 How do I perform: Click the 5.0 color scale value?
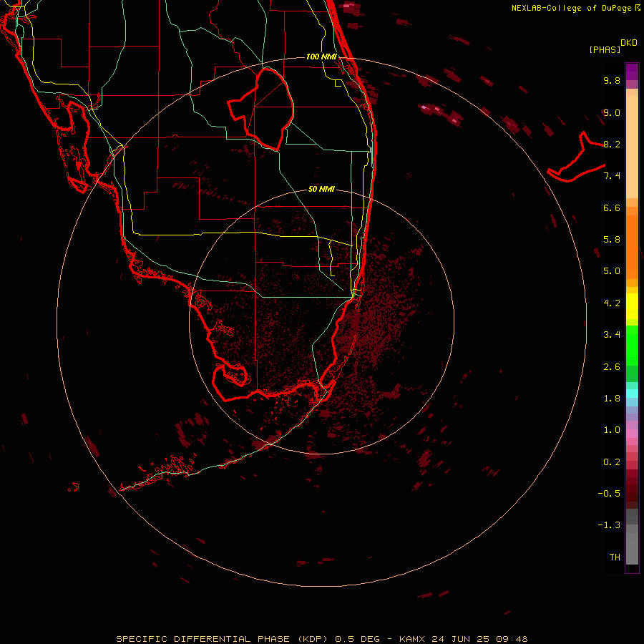612,271
